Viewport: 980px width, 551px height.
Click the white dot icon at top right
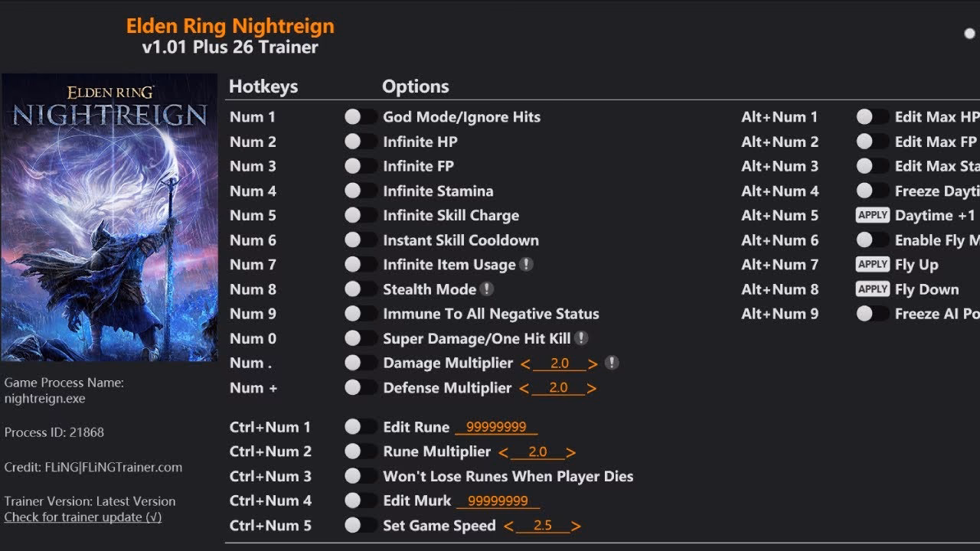click(x=970, y=34)
